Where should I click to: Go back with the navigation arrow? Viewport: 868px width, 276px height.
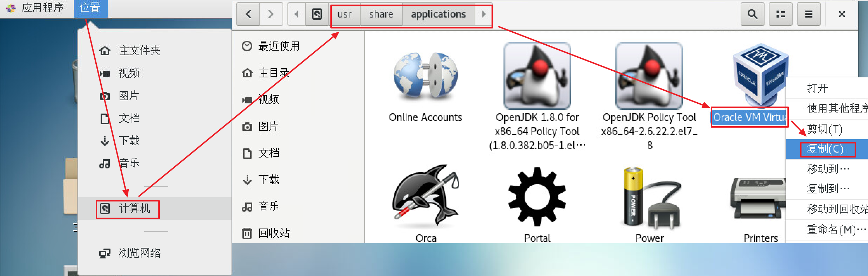[248, 14]
